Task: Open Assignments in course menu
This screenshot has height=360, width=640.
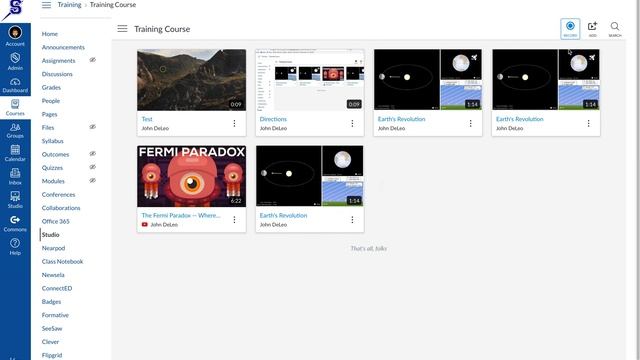Action: pyautogui.click(x=58, y=61)
